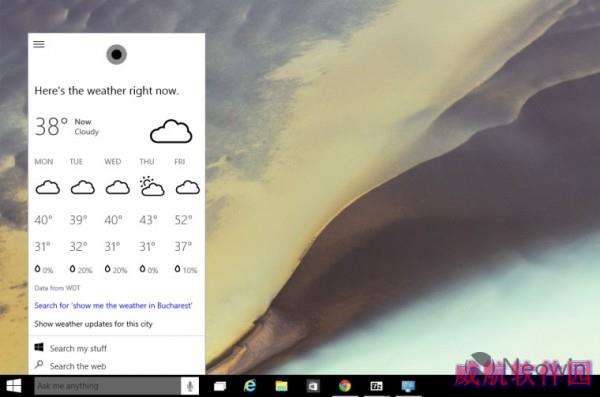Select 'Search the web' option

click(x=78, y=366)
